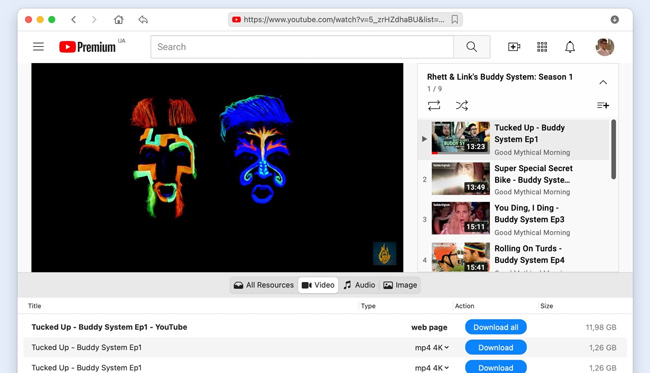
Task: Go forward with the browser forward arrow
Action: (94, 19)
